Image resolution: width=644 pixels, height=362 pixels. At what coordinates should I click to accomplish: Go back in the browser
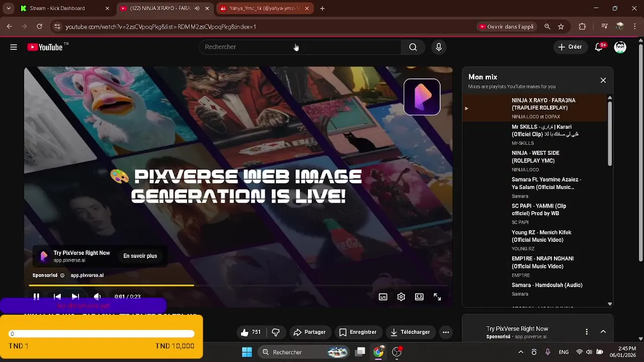point(9,27)
